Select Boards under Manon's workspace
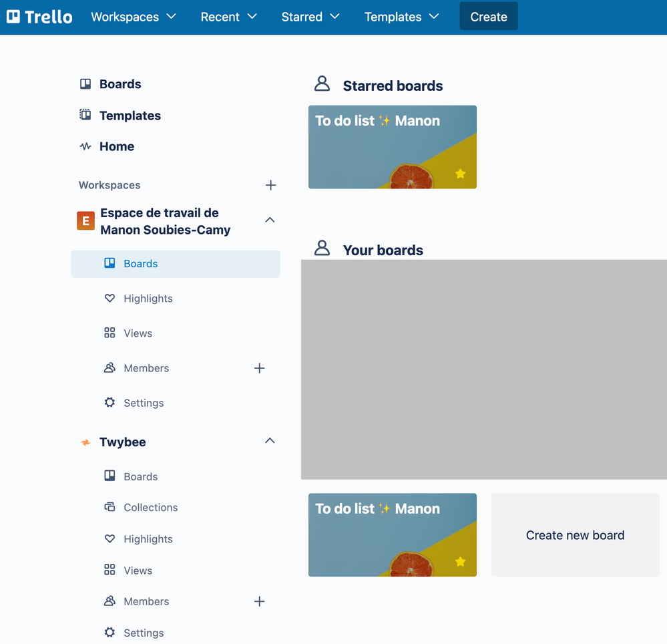667x644 pixels. click(x=175, y=264)
